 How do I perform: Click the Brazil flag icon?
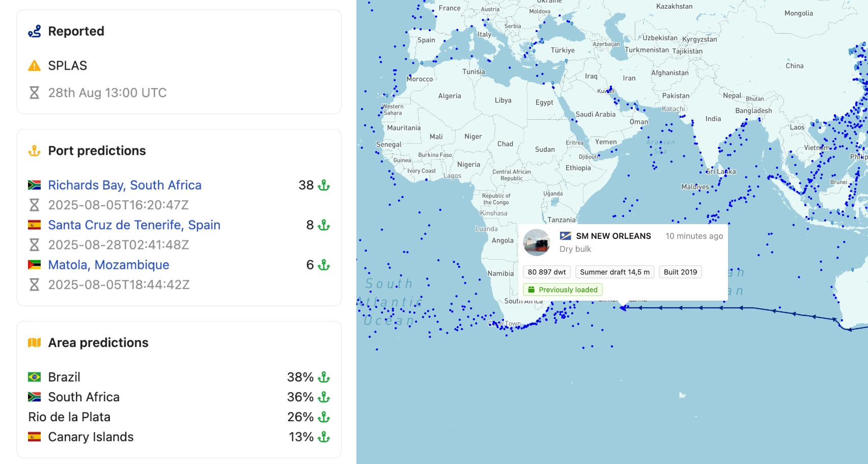pyautogui.click(x=34, y=377)
